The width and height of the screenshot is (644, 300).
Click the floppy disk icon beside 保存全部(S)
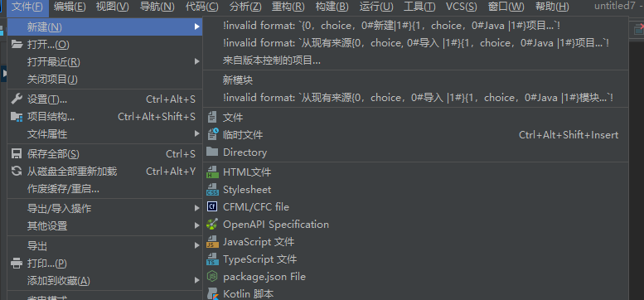pos(17,154)
